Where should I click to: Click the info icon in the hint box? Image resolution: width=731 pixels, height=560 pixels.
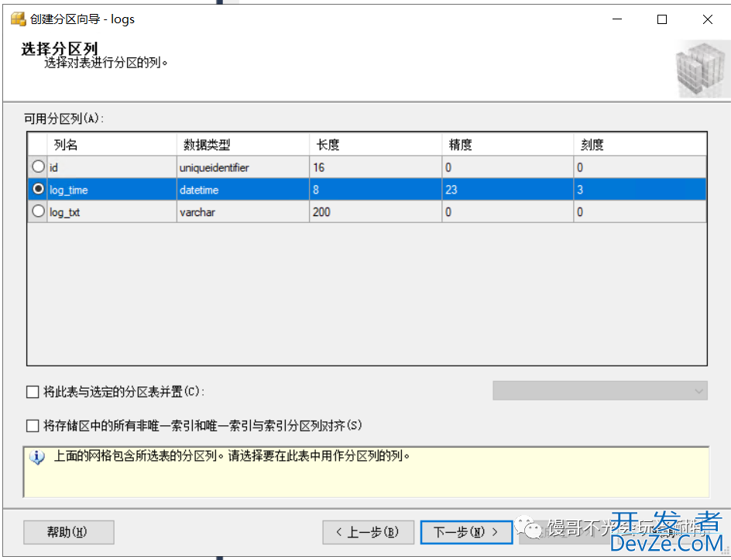37,457
